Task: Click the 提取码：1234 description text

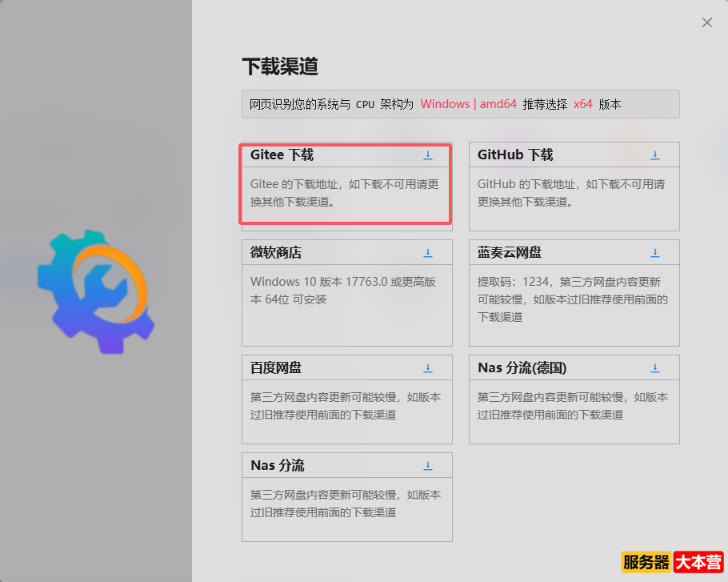Action: coord(573,299)
